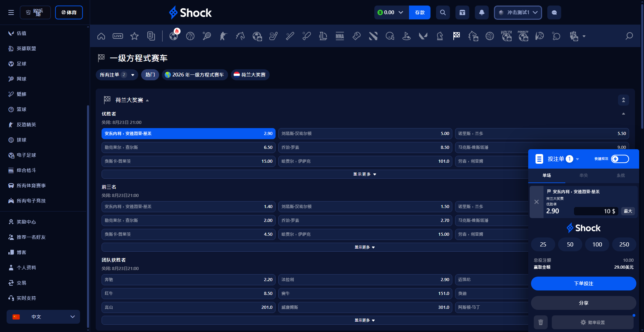Select the volleyball sport icon

click(490, 36)
